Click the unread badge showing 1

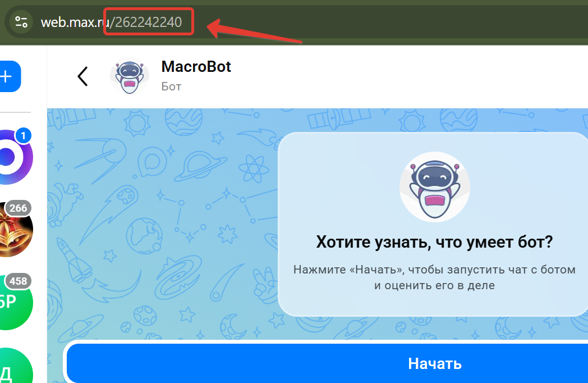click(23, 135)
